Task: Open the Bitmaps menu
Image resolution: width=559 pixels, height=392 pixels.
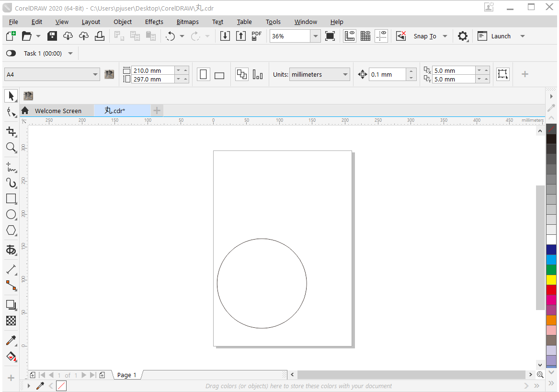Action: (187, 22)
